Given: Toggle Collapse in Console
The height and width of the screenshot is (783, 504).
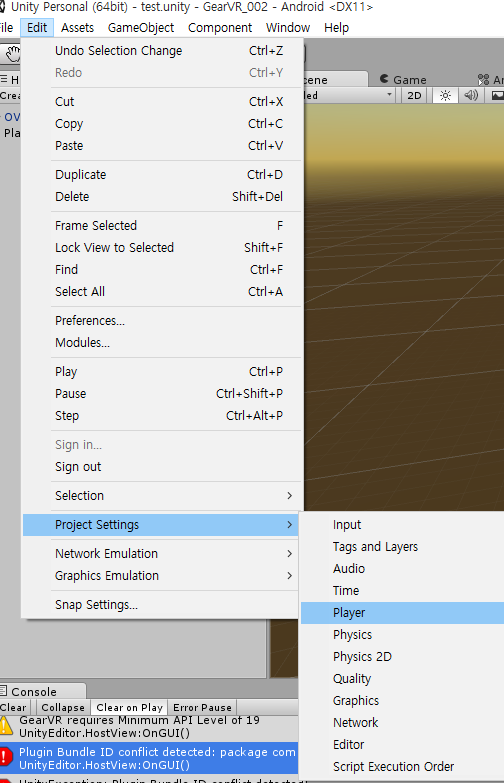Looking at the screenshot, I should point(63,708).
